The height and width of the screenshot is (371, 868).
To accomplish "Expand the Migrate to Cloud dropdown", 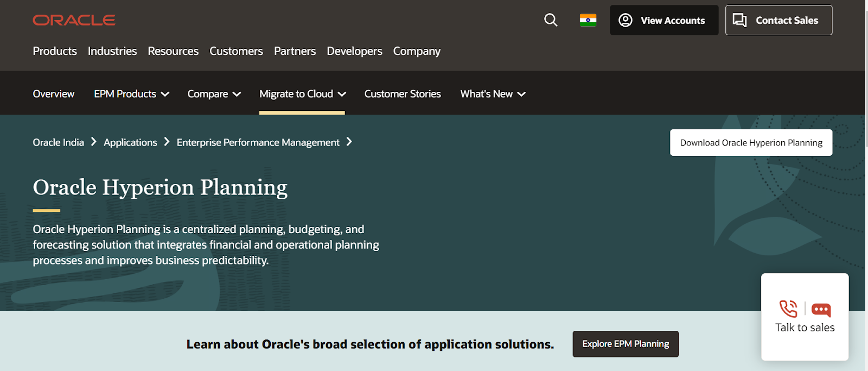I will (302, 94).
